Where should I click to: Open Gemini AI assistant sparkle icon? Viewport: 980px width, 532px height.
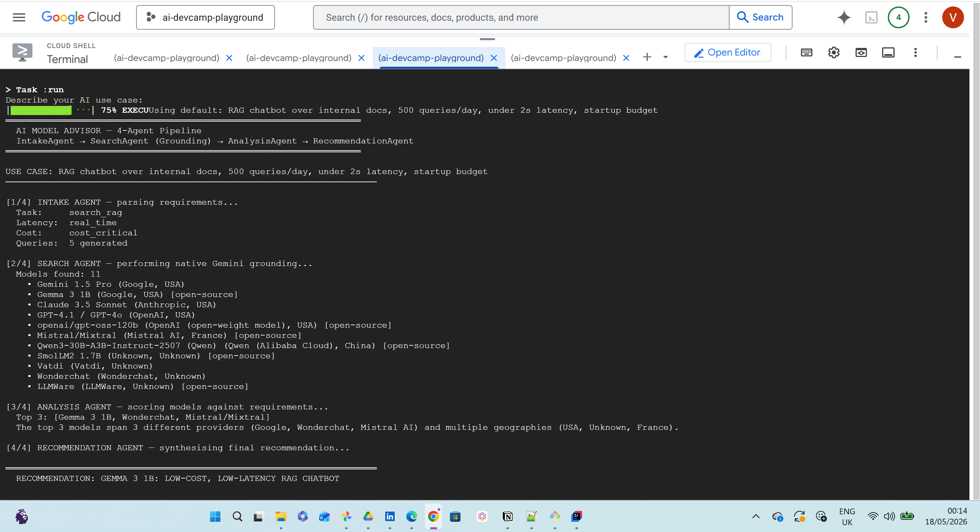(x=844, y=17)
